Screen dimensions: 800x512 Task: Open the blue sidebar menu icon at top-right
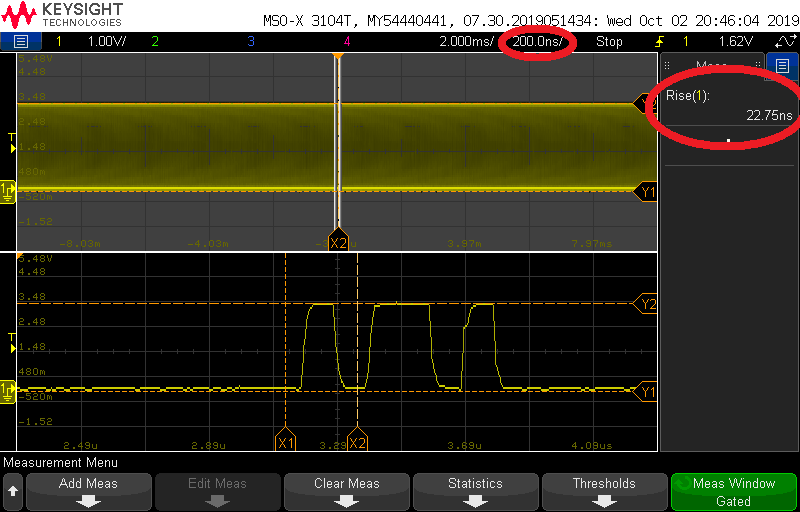(782, 66)
